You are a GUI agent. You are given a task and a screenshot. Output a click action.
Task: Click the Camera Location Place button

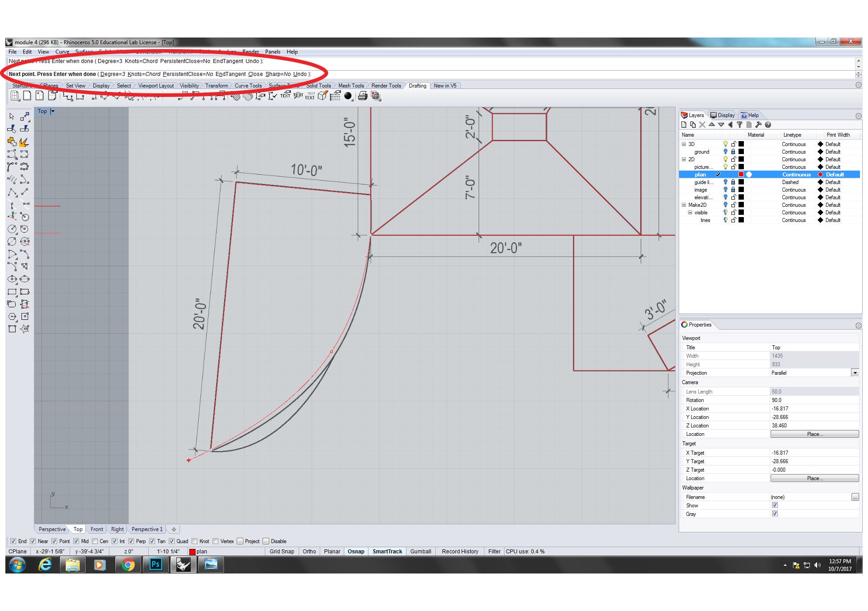tap(814, 434)
